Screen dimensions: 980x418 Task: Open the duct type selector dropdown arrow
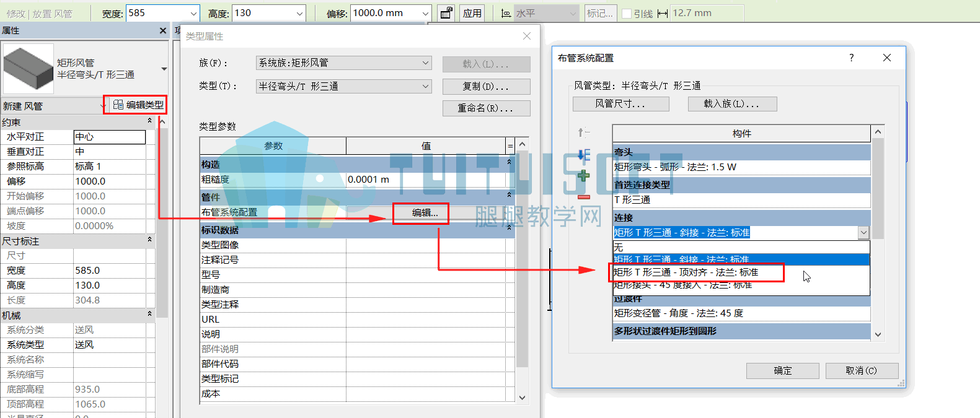pyautogui.click(x=164, y=69)
